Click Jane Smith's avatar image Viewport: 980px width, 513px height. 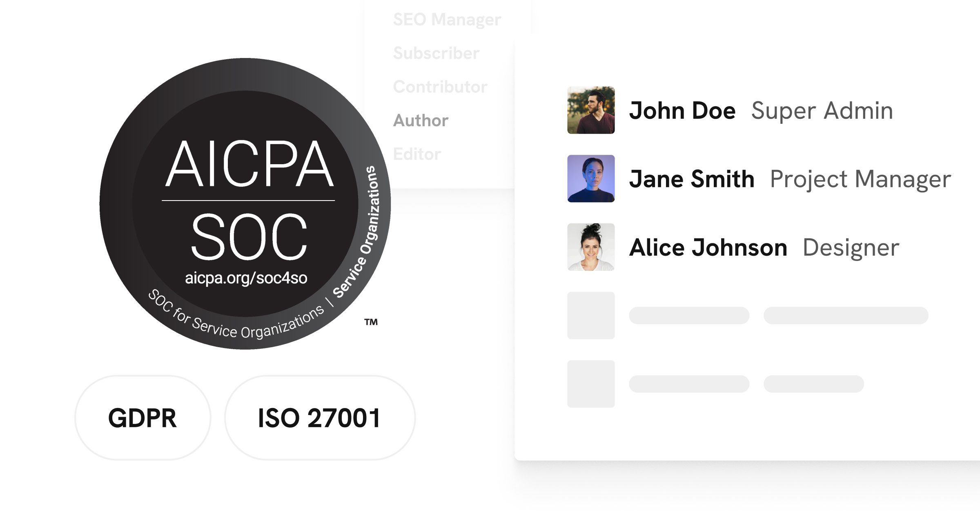pos(591,178)
